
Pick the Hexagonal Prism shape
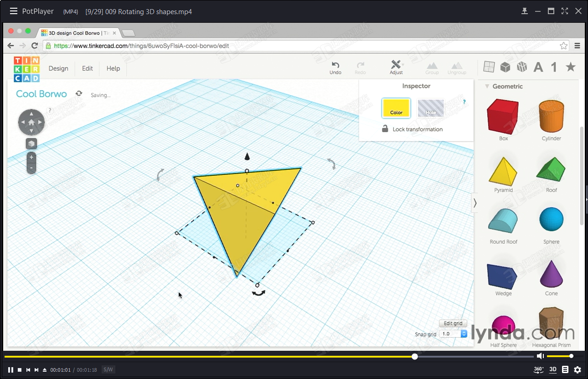click(x=551, y=323)
